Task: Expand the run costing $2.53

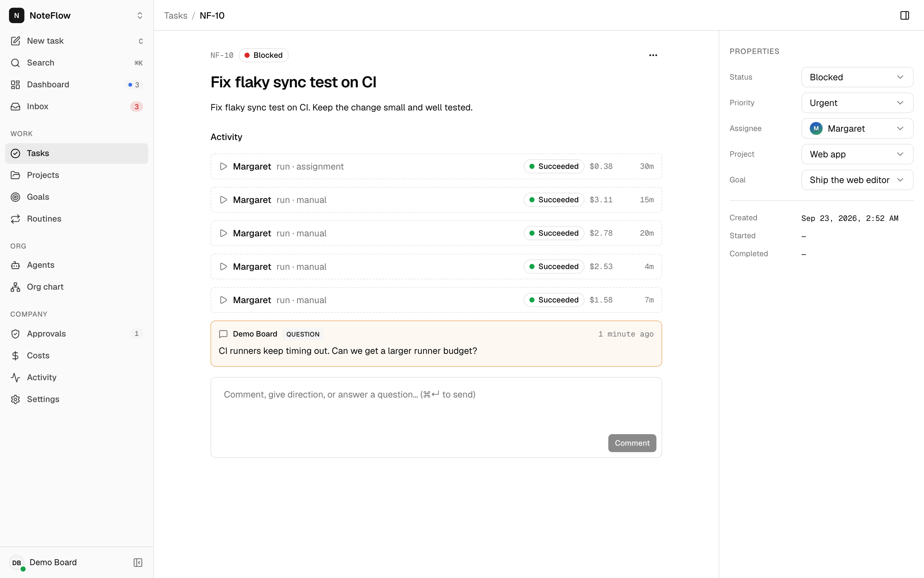Action: pyautogui.click(x=436, y=267)
